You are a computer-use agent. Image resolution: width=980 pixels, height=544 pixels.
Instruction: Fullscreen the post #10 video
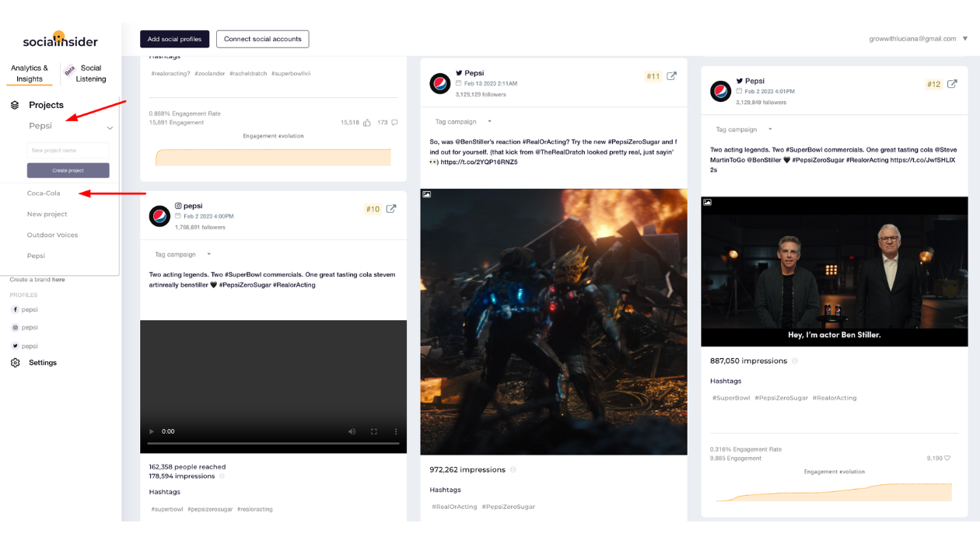point(374,431)
